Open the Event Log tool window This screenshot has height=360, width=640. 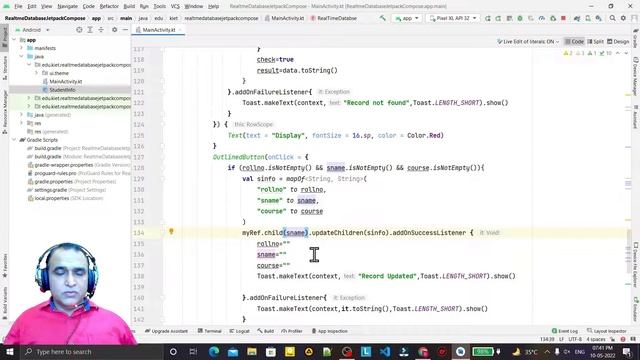click(x=565, y=331)
